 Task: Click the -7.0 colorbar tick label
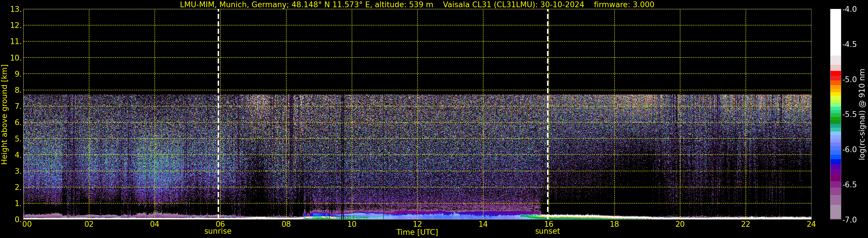(x=849, y=220)
